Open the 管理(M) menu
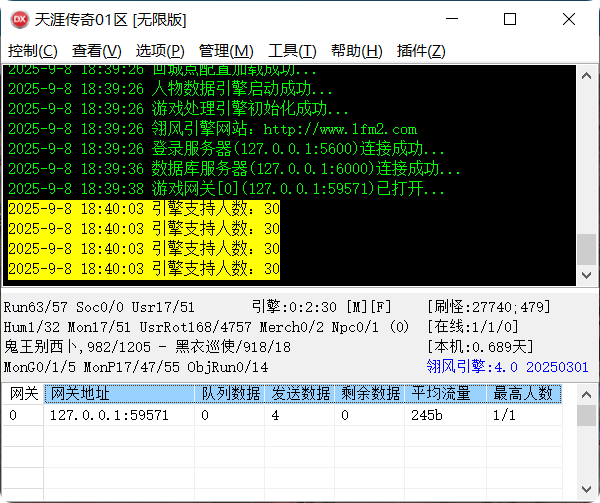Screen dimensions: 600x503 pyautogui.click(x=226, y=51)
